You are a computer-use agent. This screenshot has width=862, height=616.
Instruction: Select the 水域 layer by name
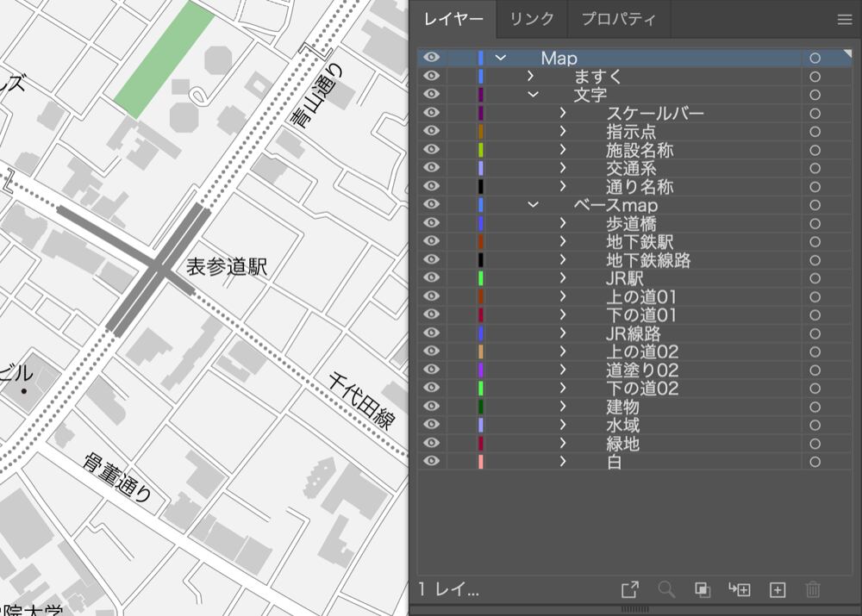(622, 426)
